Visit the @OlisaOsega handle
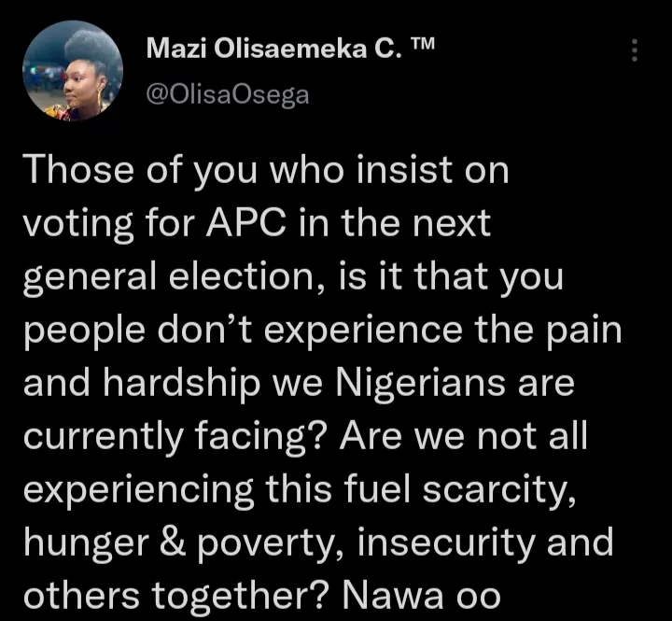Screen dimensions: 672x621 point(229,93)
